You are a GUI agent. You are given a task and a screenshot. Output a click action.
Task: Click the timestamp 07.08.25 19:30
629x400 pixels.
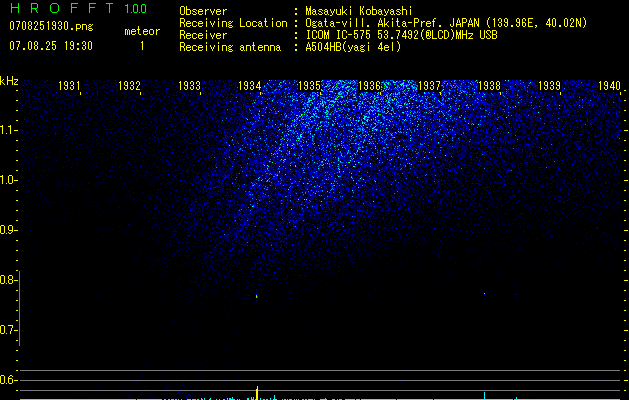(51, 46)
